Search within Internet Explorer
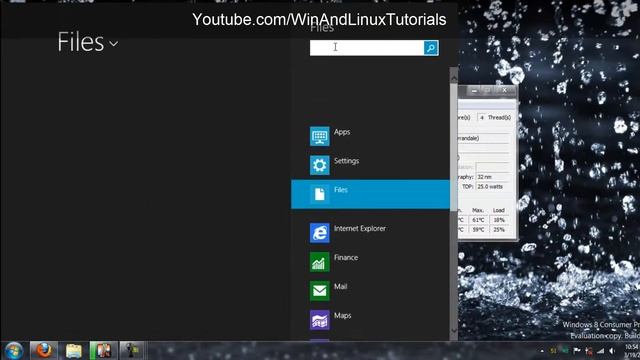 tap(370, 233)
